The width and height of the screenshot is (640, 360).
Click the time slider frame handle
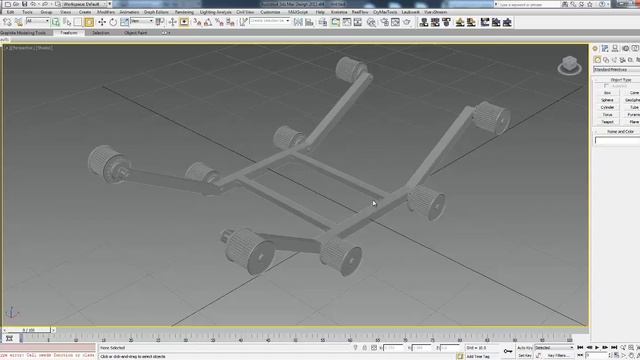[x=29, y=330]
